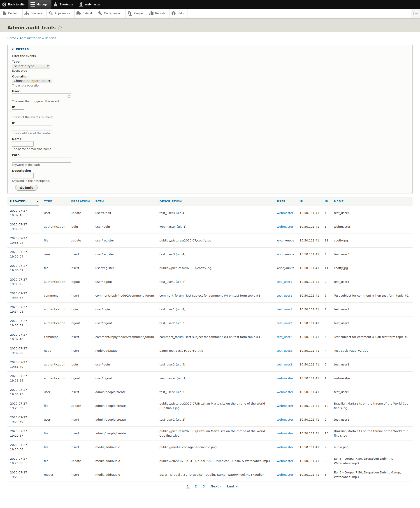
Task: Sort table by Path column
Action: coord(100,201)
